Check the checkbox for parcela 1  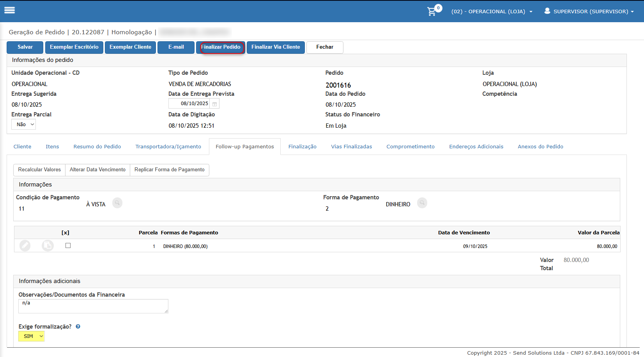click(68, 246)
